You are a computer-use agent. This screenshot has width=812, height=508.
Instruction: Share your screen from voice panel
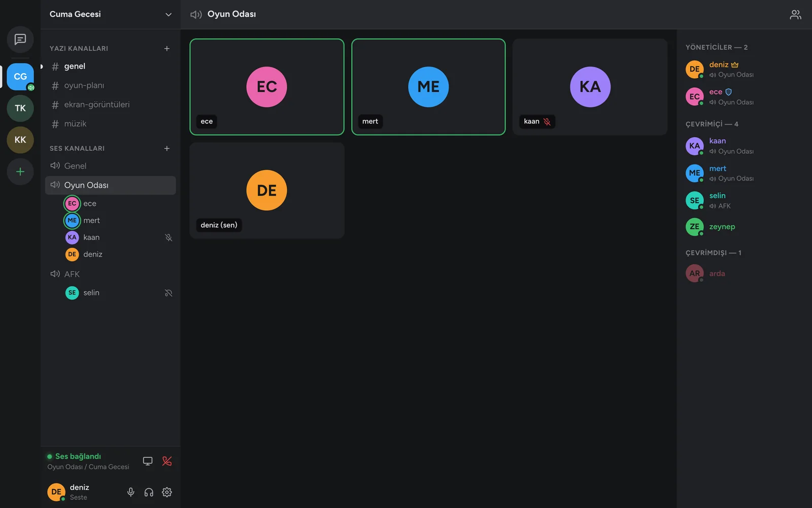(x=148, y=461)
